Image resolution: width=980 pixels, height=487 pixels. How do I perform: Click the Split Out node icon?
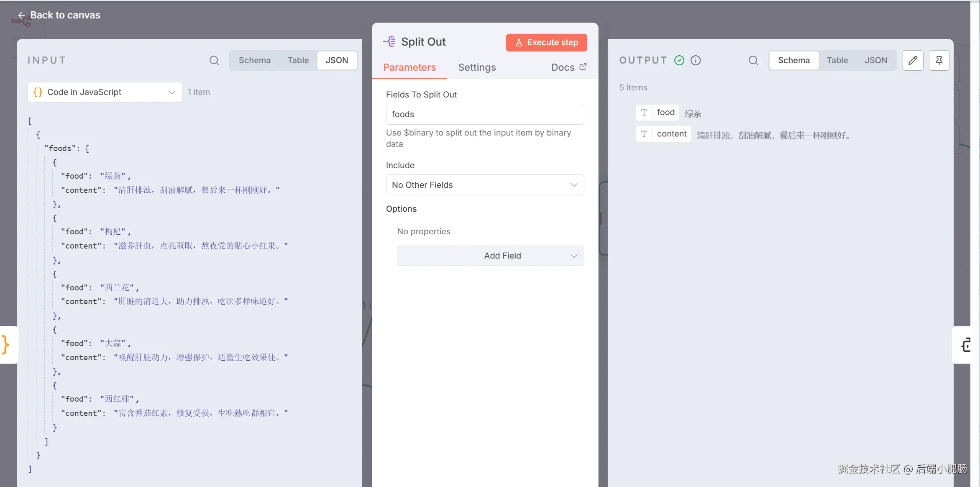(x=389, y=41)
